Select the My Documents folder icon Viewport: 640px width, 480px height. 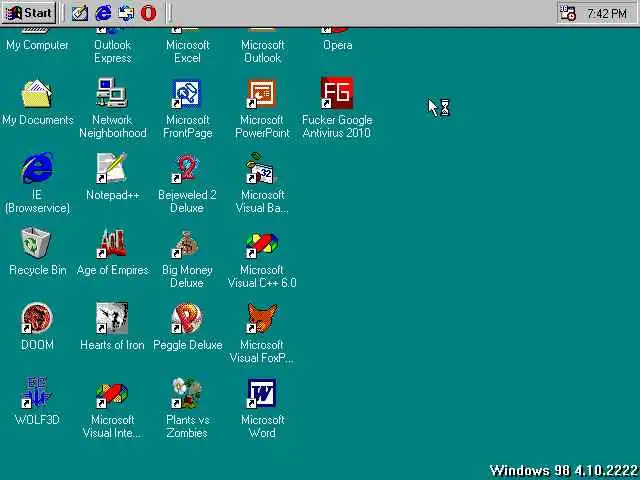click(x=37, y=94)
